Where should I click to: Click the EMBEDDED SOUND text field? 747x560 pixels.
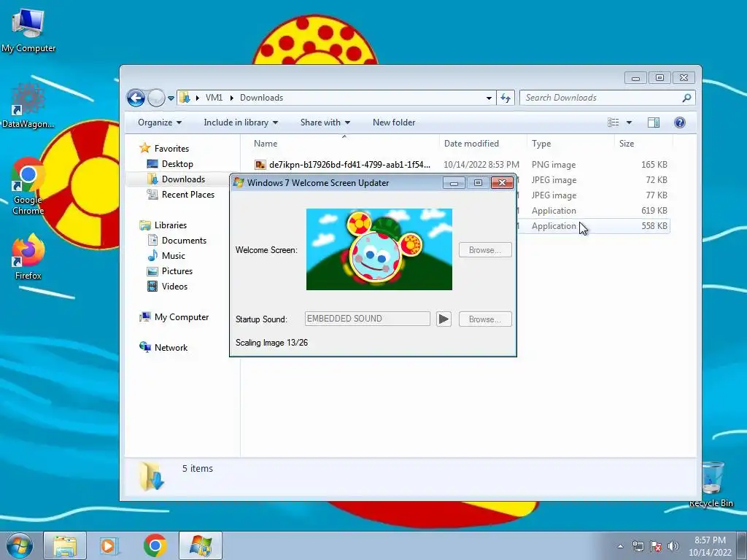pyautogui.click(x=368, y=319)
